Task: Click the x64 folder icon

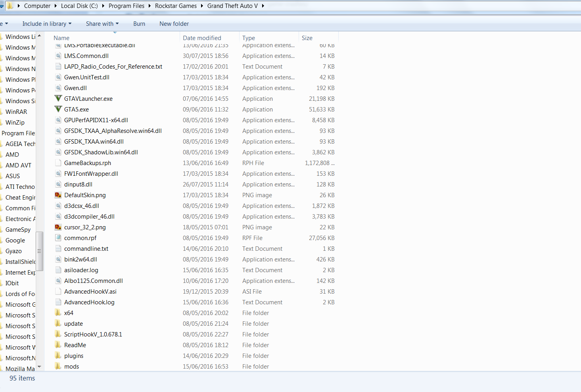Action: pyautogui.click(x=58, y=313)
